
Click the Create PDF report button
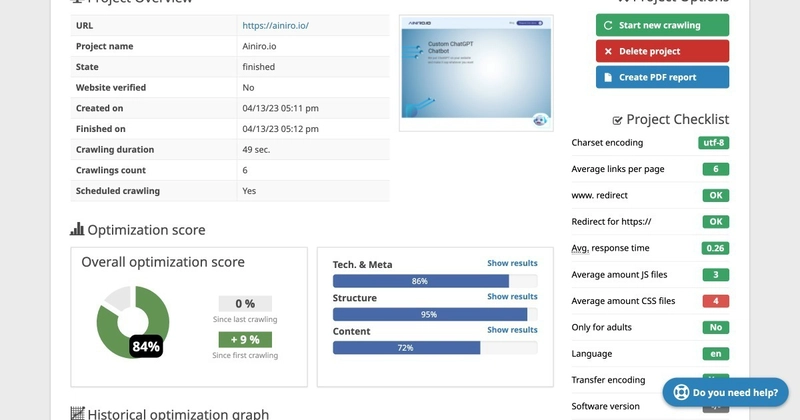coord(662,77)
